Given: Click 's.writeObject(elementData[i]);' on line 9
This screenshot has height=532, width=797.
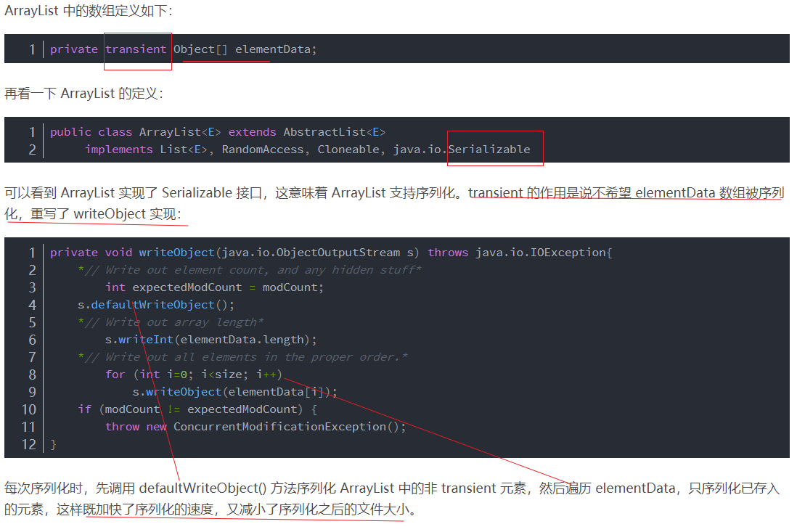Looking at the screenshot, I should 235,392.
